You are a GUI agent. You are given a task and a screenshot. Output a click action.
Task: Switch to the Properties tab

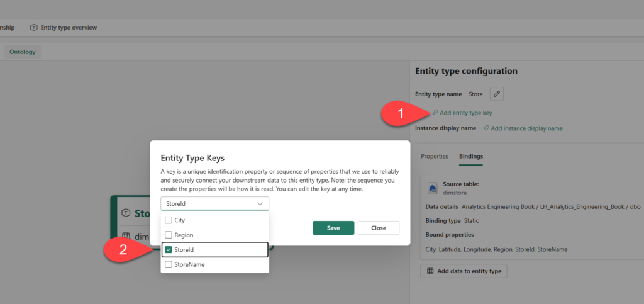435,156
